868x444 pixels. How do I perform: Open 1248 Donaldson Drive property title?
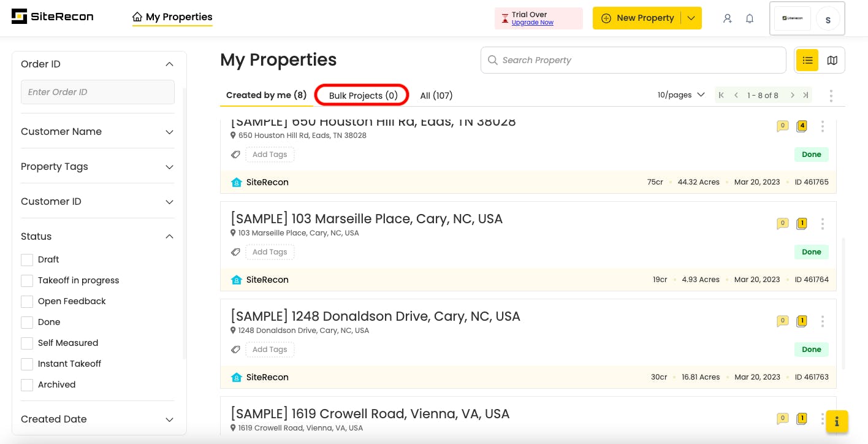pos(375,316)
